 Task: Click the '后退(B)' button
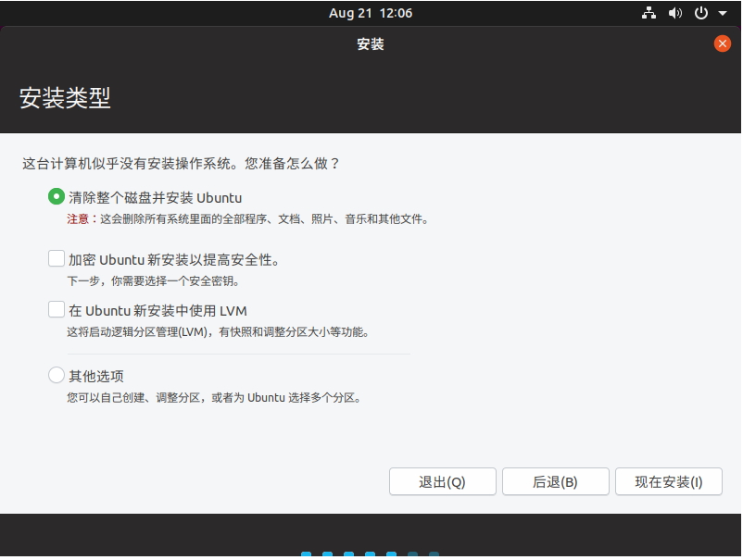(x=555, y=482)
